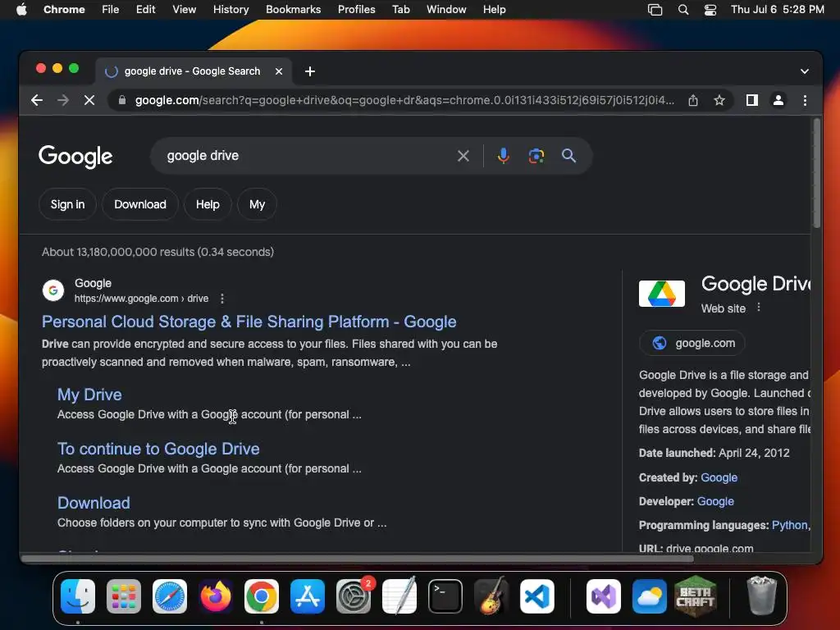This screenshot has width=840, height=630.
Task: Clear the search box text
Action: point(463,156)
